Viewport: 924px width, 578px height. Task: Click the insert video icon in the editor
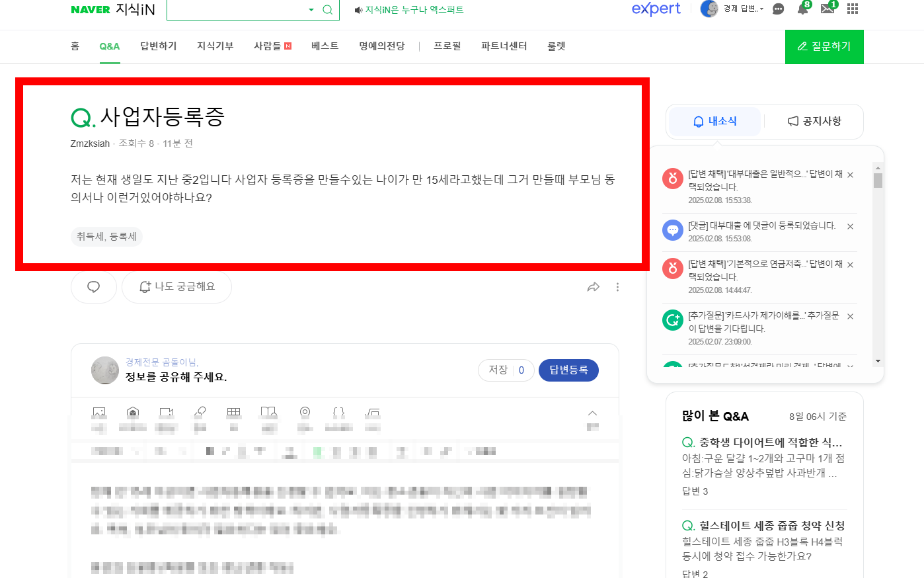tap(167, 413)
